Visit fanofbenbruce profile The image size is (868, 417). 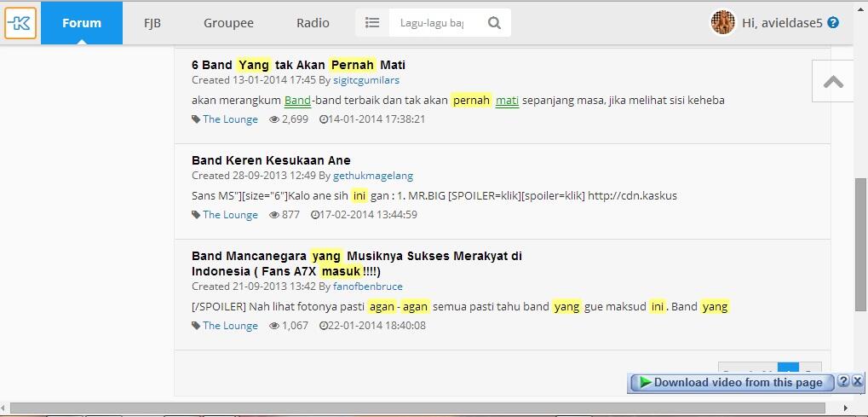tap(368, 287)
